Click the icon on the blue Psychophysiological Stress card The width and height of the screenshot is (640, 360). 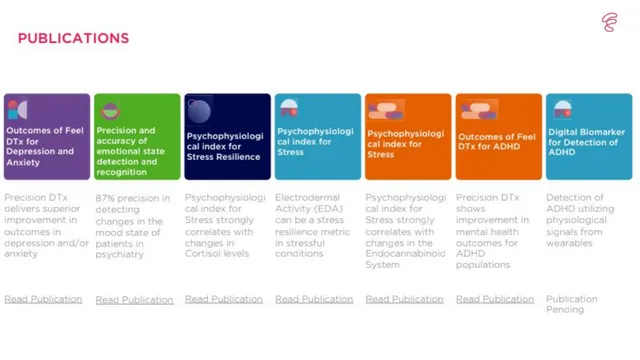(x=289, y=108)
